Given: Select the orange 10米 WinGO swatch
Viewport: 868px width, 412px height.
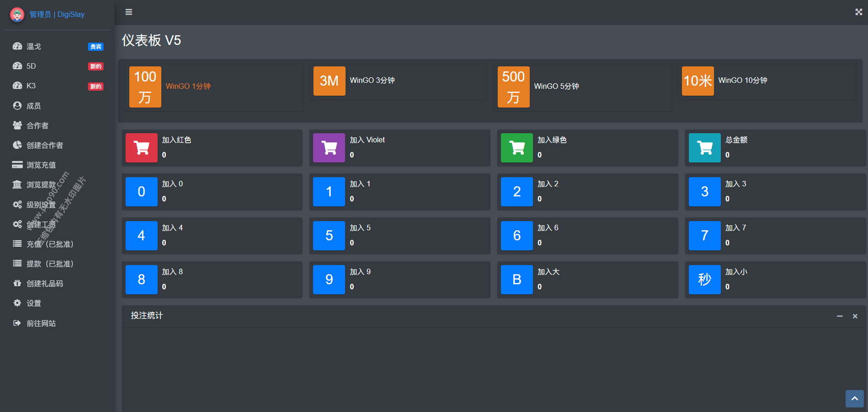Looking at the screenshot, I should (x=698, y=81).
